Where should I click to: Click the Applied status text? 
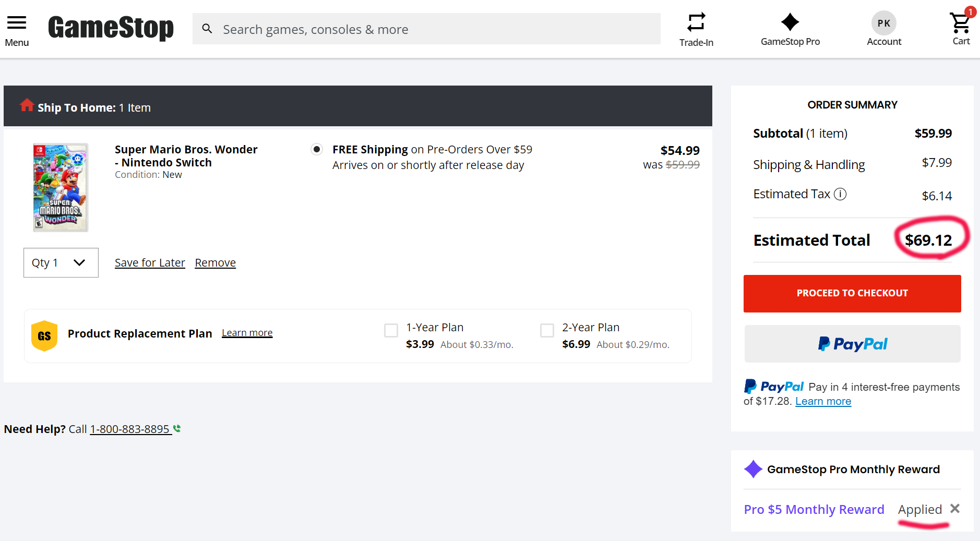point(919,509)
